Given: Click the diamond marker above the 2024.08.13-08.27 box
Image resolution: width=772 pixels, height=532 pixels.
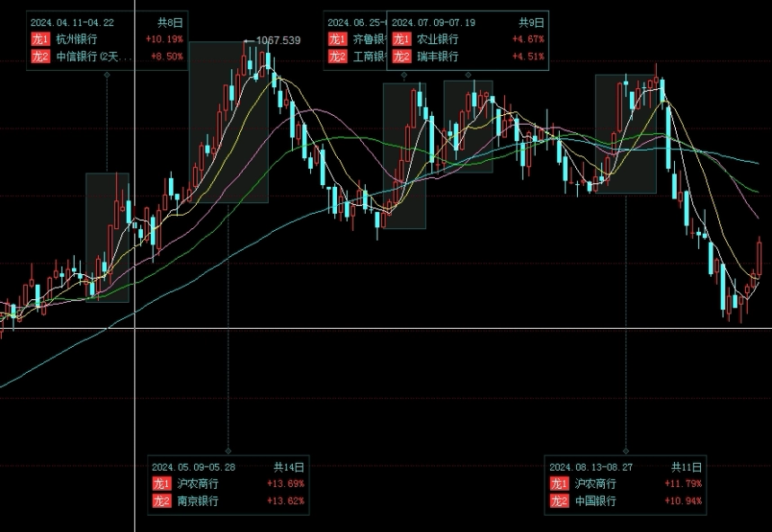Looking at the screenshot, I should click(x=626, y=450).
